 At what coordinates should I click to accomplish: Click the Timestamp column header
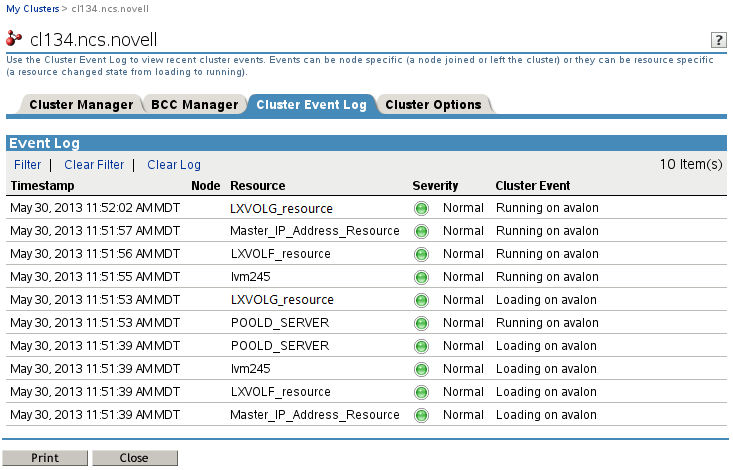pos(42,186)
